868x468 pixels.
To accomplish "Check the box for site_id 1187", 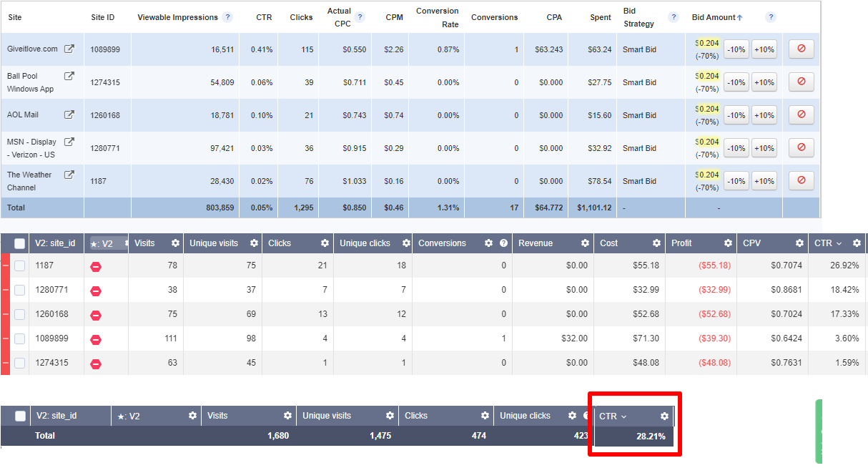I will coord(20,265).
